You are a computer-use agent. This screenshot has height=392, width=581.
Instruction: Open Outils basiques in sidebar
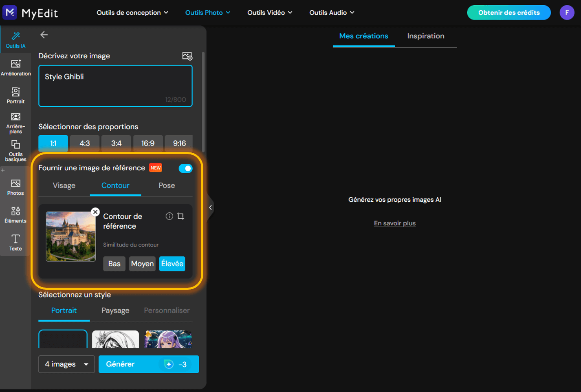point(15,151)
